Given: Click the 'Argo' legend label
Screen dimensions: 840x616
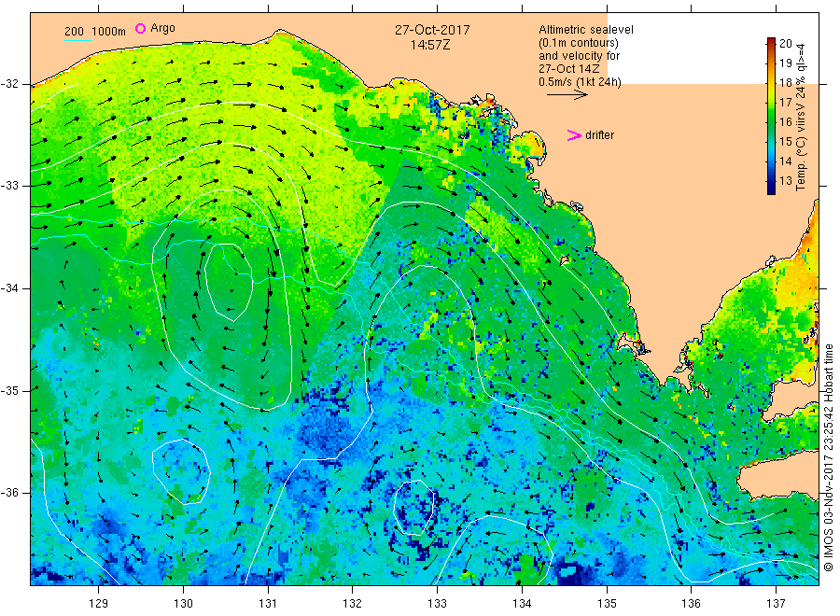Looking at the screenshot, I should pos(162,28).
